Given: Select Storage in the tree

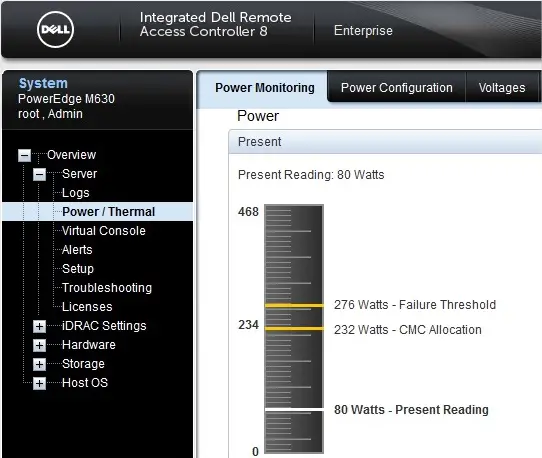Looking at the screenshot, I should tap(83, 364).
